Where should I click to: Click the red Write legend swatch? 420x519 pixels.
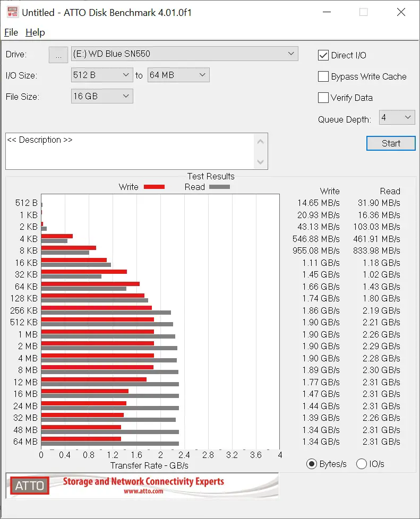pyautogui.click(x=154, y=187)
